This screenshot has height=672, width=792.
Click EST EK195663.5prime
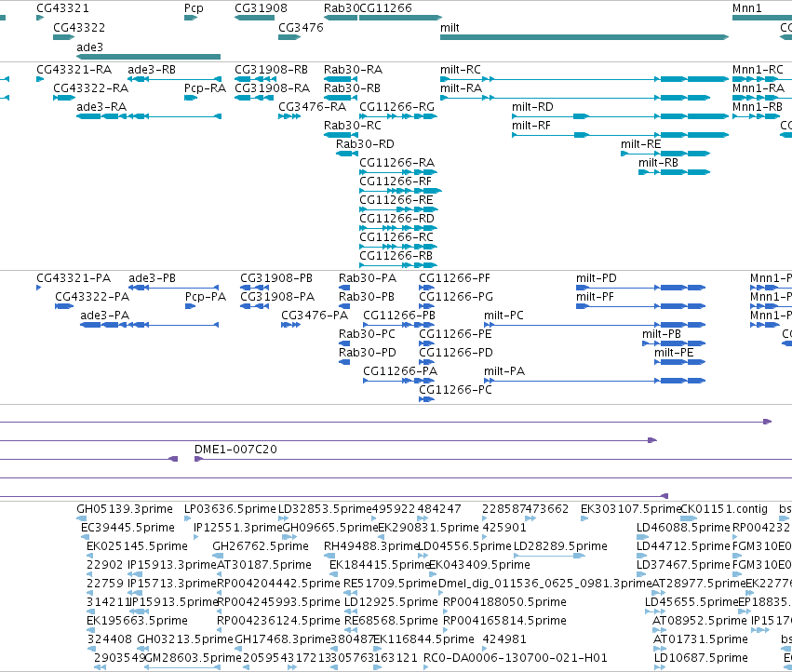tap(91, 630)
